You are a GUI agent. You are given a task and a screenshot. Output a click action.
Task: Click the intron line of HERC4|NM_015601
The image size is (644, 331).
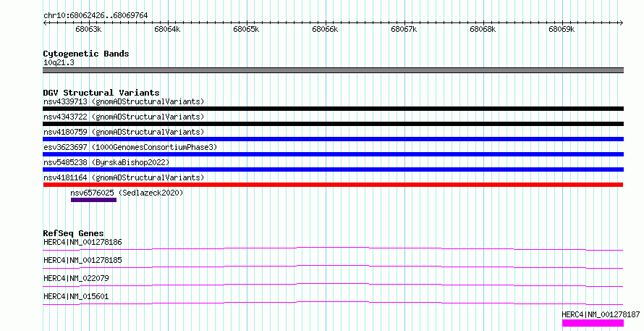tap(333, 303)
